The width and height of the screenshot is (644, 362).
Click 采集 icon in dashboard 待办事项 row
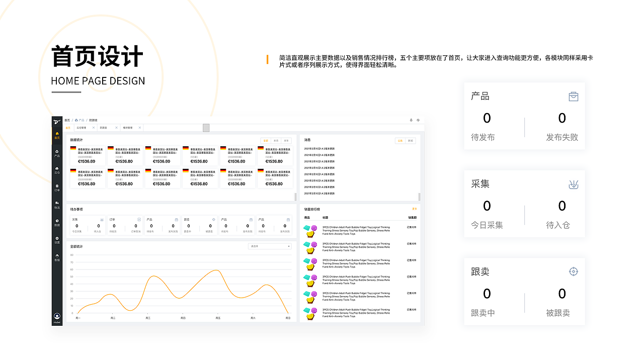coord(102,220)
